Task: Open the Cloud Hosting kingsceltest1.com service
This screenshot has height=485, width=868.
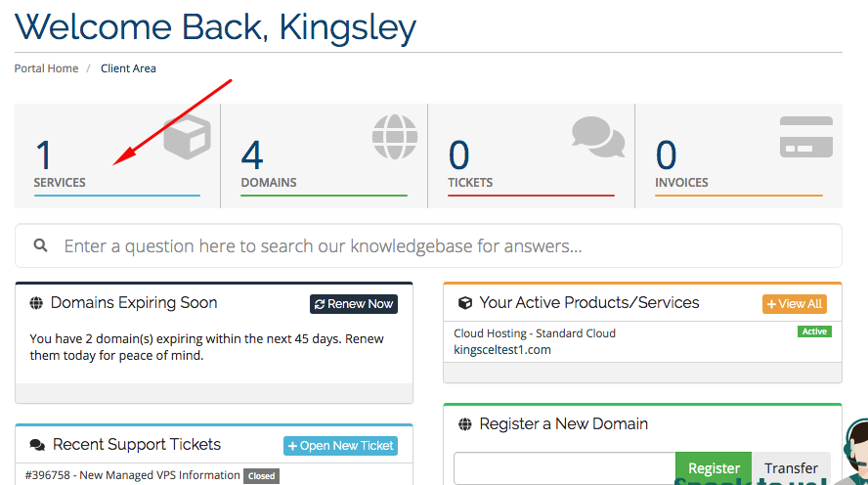Action: coord(534,341)
